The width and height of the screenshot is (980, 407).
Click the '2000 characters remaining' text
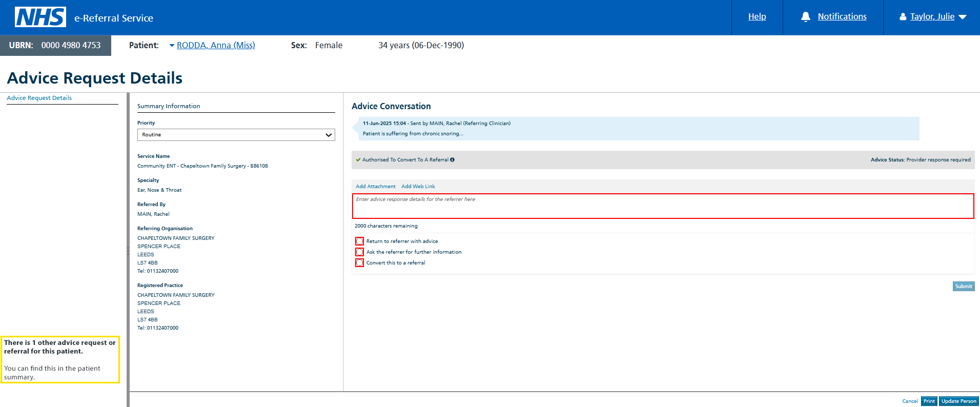pyautogui.click(x=386, y=226)
